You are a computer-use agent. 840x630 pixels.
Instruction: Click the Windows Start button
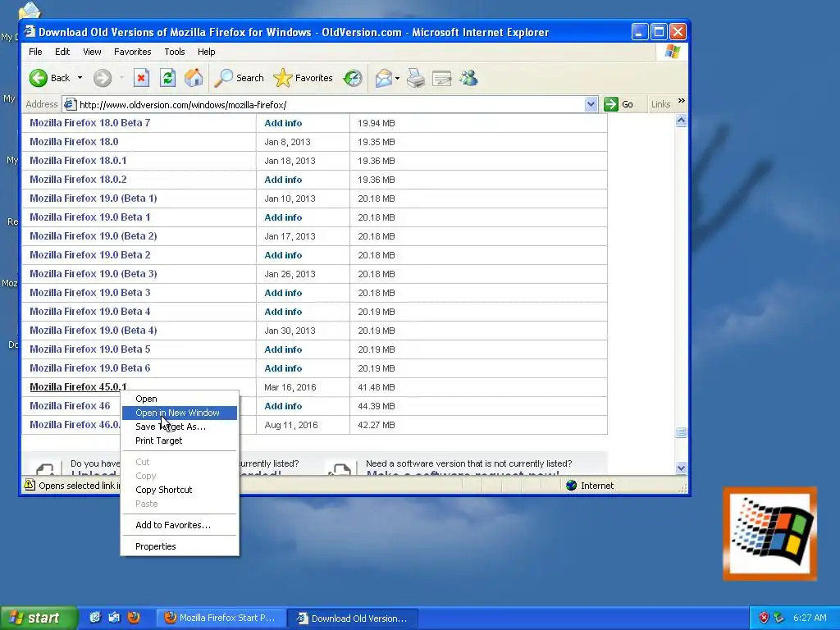tap(39, 618)
